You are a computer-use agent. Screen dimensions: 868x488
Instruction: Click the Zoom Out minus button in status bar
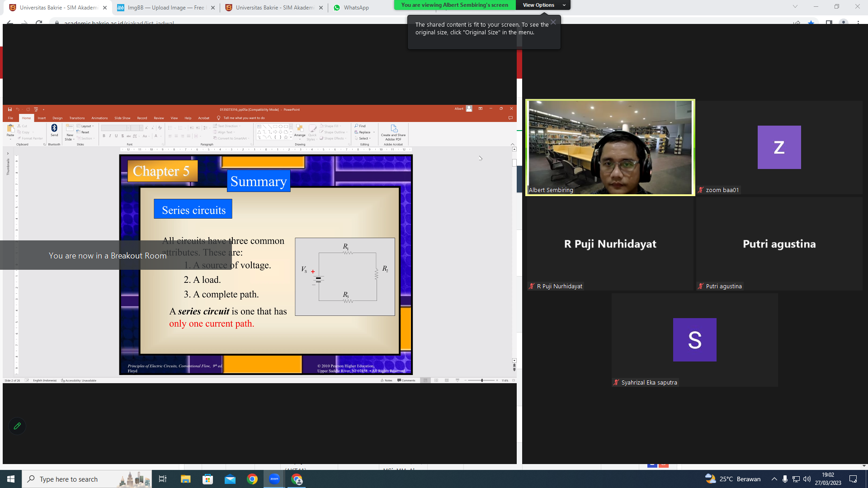pos(466,380)
